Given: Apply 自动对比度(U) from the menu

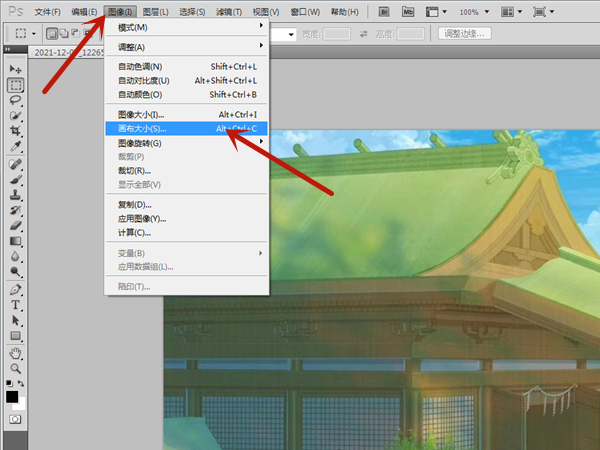Looking at the screenshot, I should coord(187,81).
